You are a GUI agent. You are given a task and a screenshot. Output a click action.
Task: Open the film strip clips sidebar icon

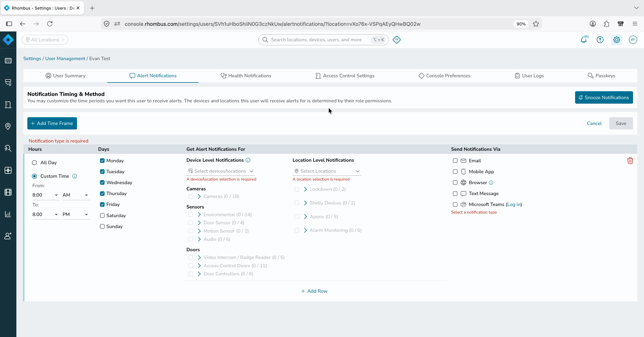click(8, 192)
